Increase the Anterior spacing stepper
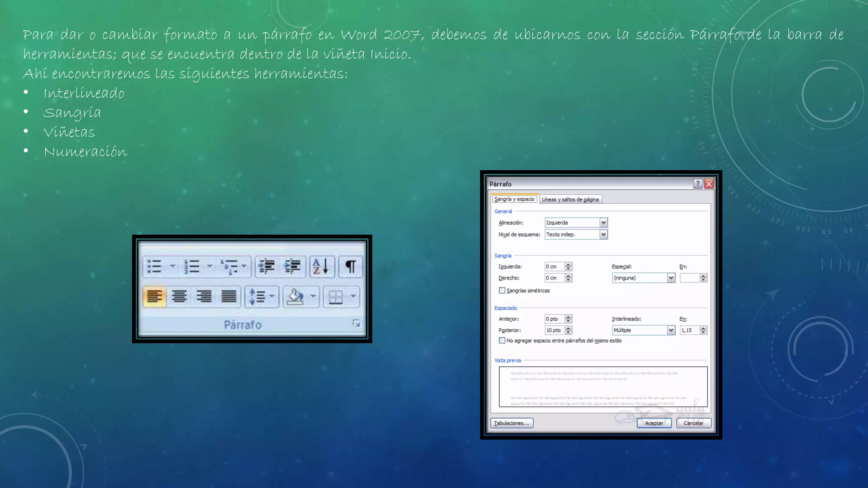The width and height of the screenshot is (868, 488). click(x=568, y=317)
